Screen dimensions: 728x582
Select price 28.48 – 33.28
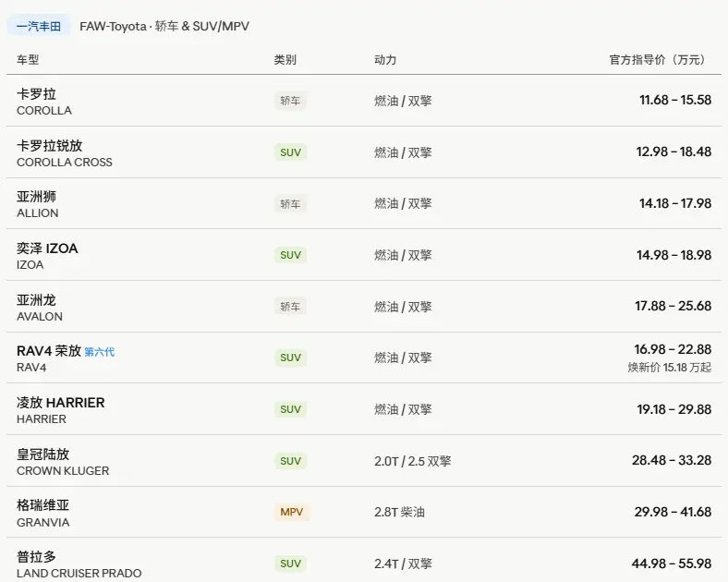[x=672, y=460]
